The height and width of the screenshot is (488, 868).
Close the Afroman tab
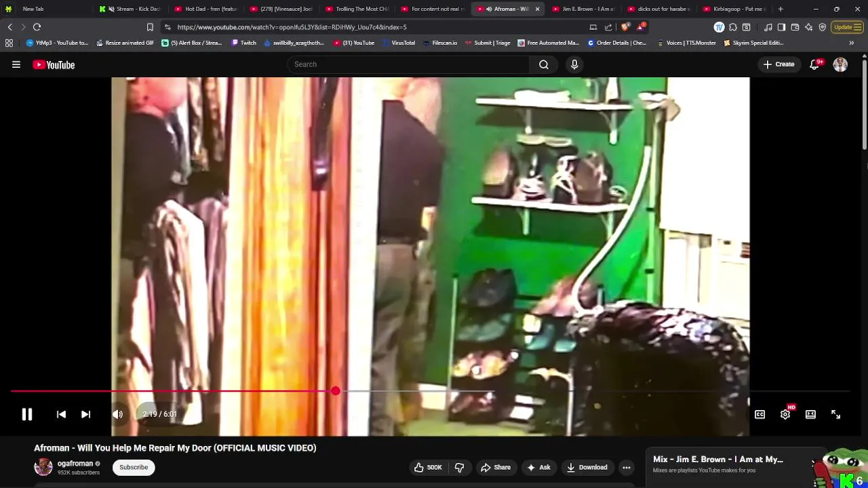[x=537, y=9]
